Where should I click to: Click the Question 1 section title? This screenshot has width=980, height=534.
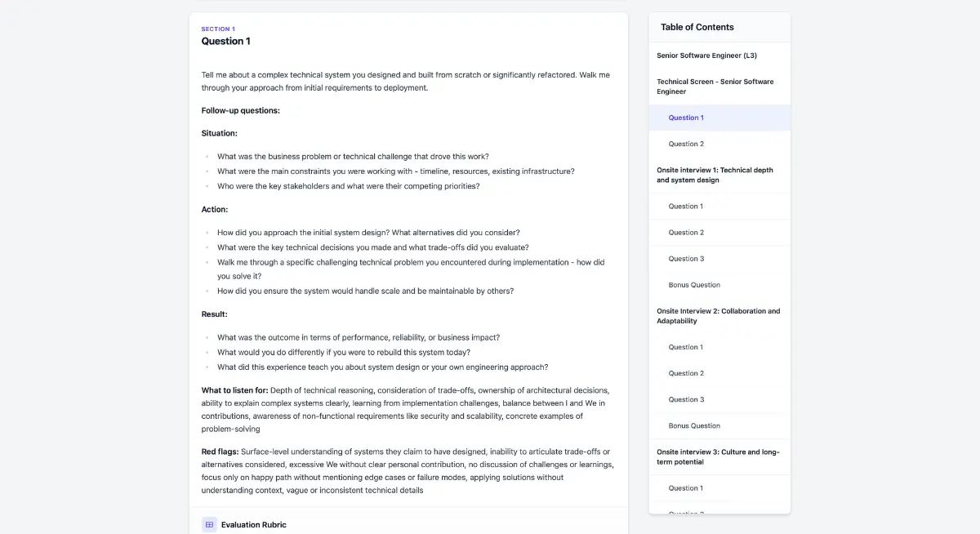coord(226,41)
